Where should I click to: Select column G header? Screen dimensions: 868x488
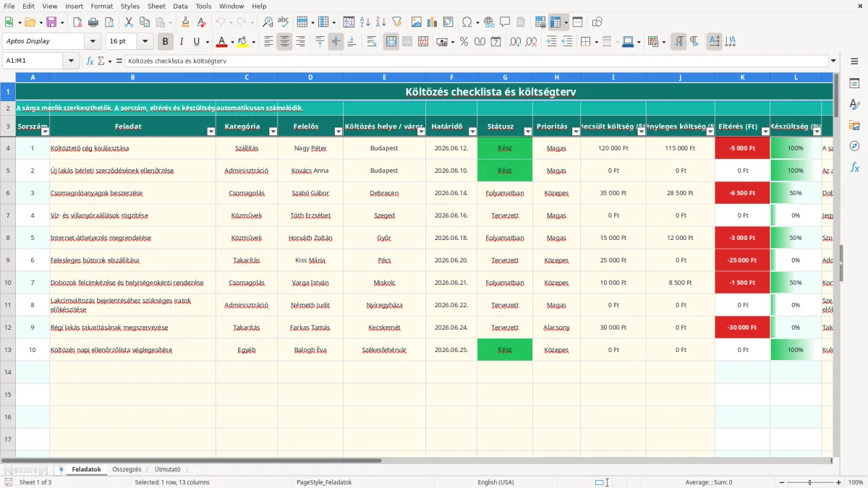[x=505, y=77]
